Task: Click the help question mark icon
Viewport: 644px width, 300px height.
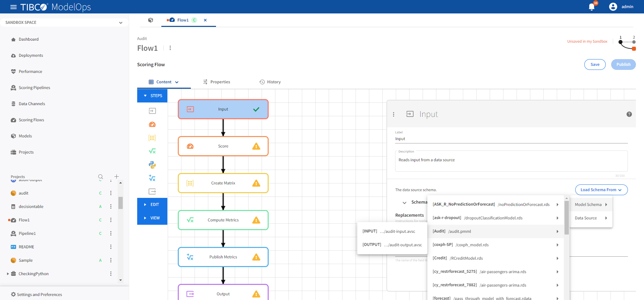Action: pos(629,114)
